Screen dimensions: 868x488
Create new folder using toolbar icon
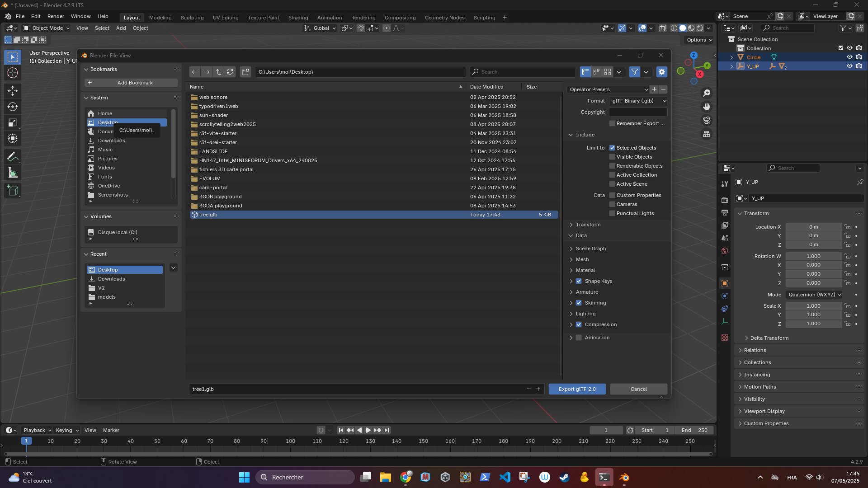click(245, 72)
